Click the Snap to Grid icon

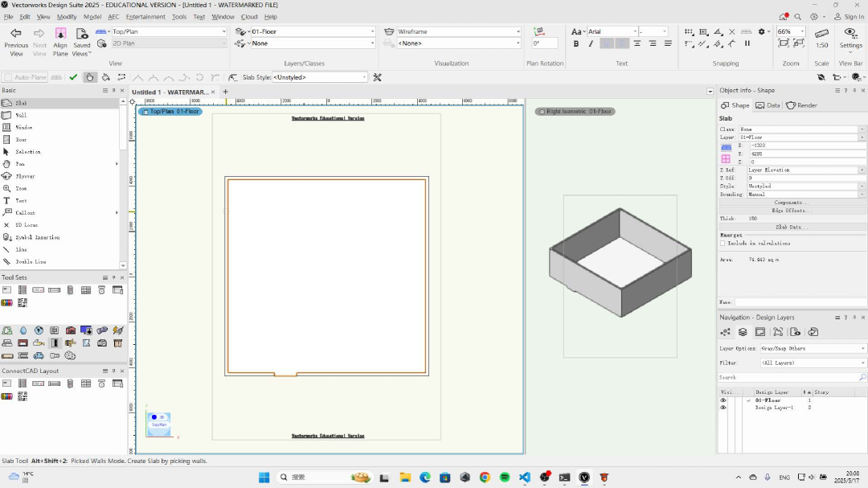(690, 32)
